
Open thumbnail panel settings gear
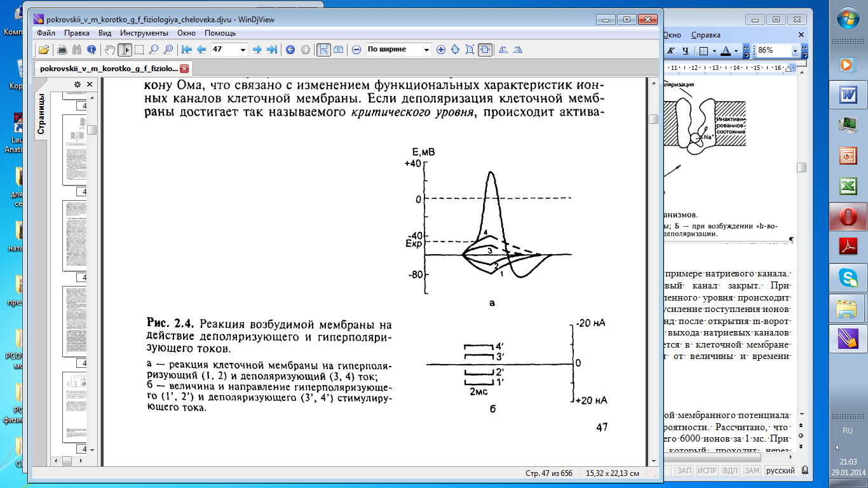tap(78, 84)
